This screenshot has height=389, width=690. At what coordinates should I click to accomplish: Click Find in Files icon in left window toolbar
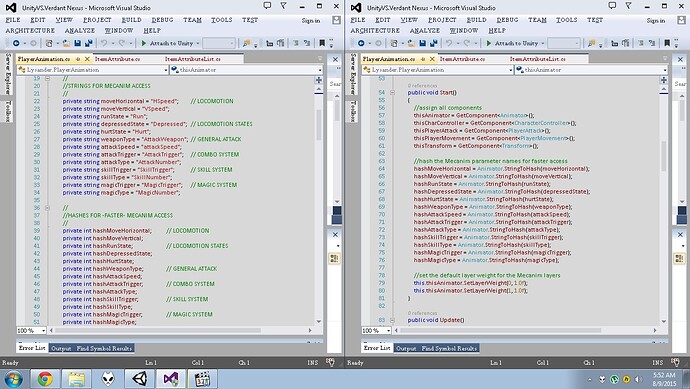246,43
